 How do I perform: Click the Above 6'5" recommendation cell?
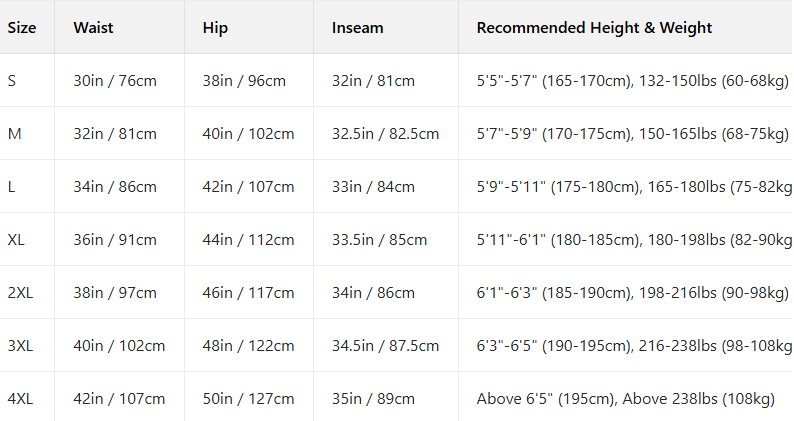click(625, 399)
